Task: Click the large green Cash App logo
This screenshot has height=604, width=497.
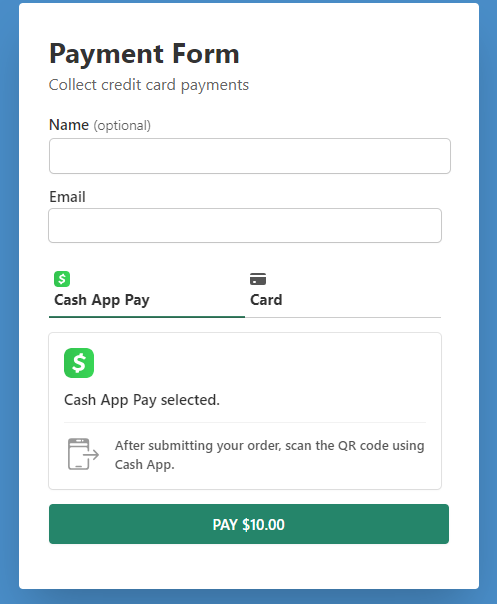Action: 79,363
